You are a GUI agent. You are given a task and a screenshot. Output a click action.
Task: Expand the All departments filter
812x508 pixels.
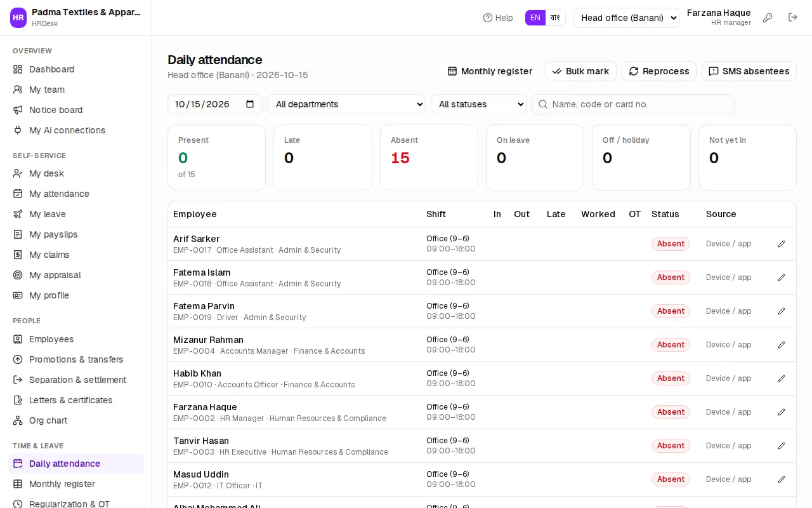[346, 104]
